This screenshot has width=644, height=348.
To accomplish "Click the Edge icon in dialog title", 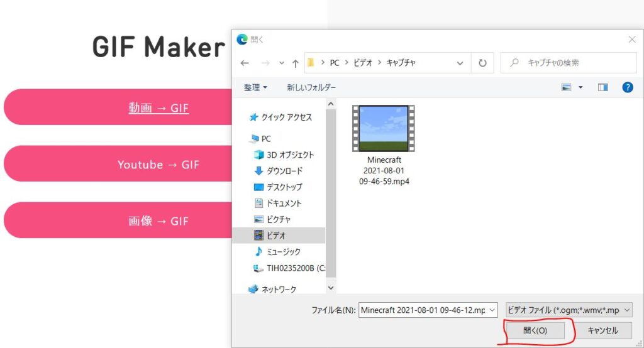I will [x=242, y=39].
